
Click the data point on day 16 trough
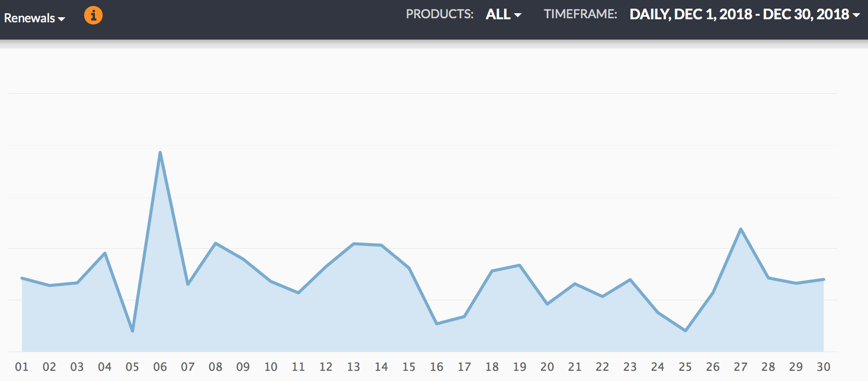coord(437,324)
